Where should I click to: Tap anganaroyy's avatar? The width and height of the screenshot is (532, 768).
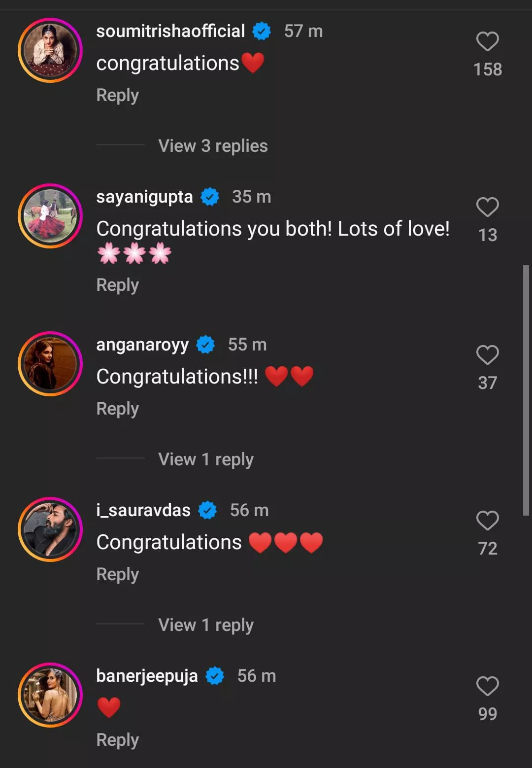pos(50,364)
